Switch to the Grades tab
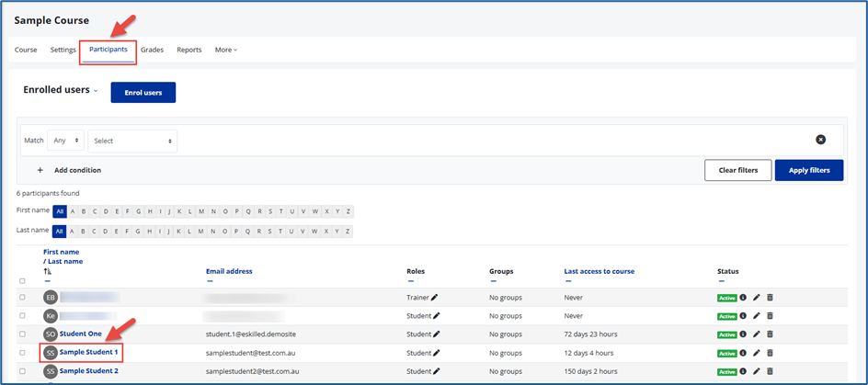Viewport: 868px width, 385px height. click(x=152, y=50)
